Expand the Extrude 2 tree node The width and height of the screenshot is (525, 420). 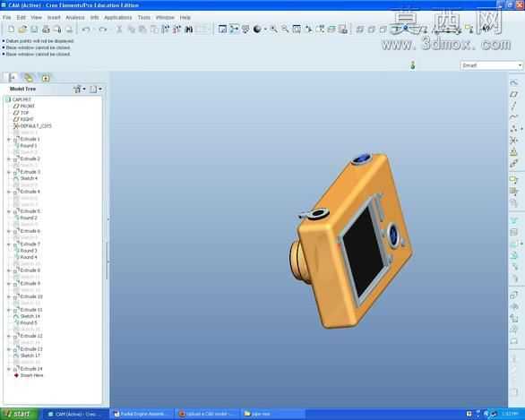click(9, 159)
